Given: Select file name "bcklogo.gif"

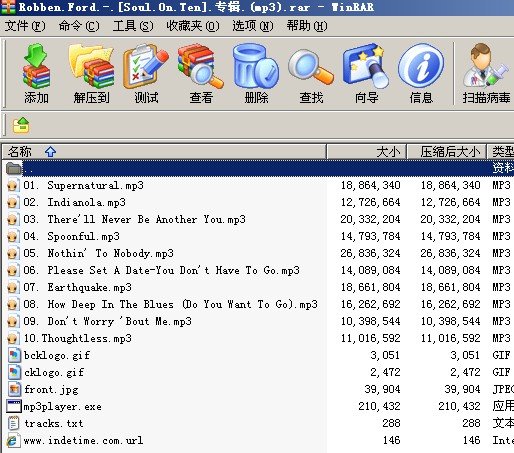Looking at the screenshot, I should [x=57, y=355].
